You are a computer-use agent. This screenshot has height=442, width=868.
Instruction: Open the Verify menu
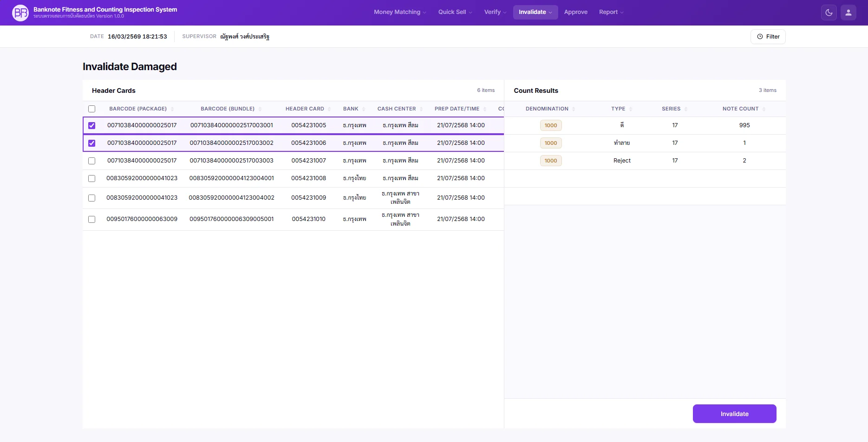click(495, 12)
